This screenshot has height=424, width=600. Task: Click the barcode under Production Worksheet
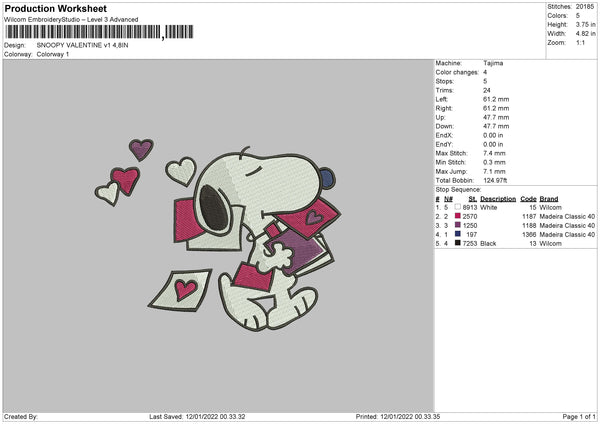pyautogui.click(x=99, y=32)
